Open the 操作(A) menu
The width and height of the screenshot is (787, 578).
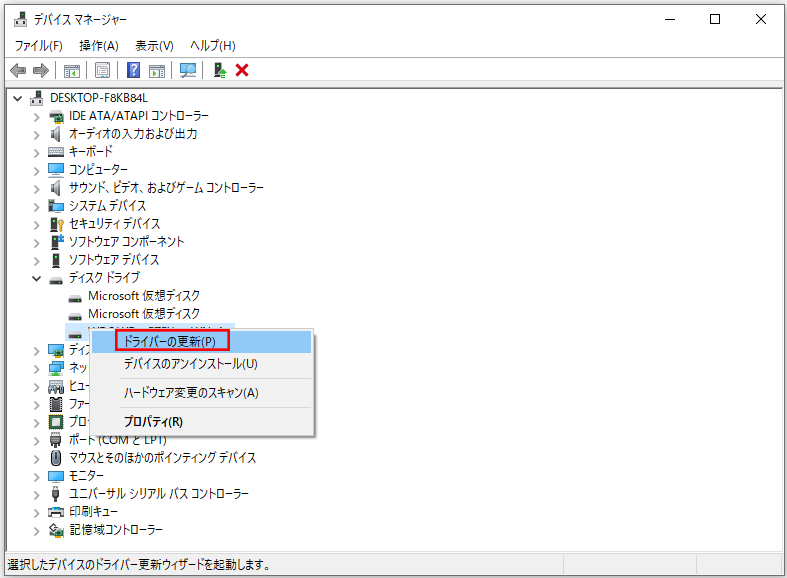(99, 46)
